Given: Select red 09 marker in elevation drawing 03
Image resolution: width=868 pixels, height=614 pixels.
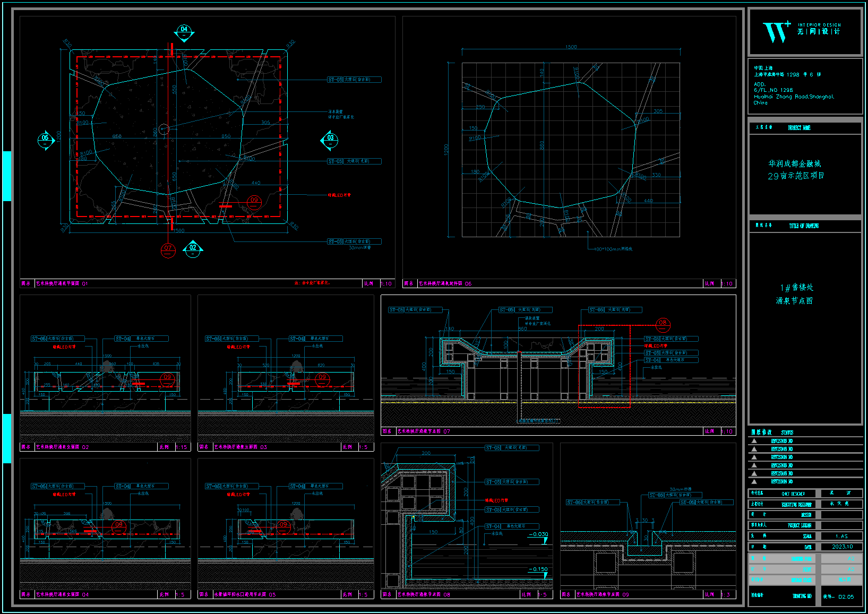Looking at the screenshot, I should (322, 379).
